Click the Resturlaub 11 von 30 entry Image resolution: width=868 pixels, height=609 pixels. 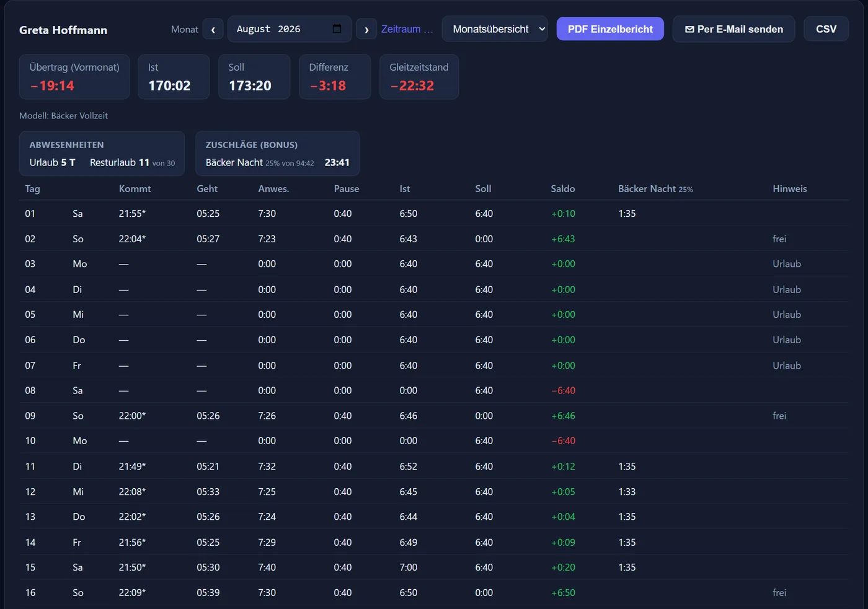132,162
